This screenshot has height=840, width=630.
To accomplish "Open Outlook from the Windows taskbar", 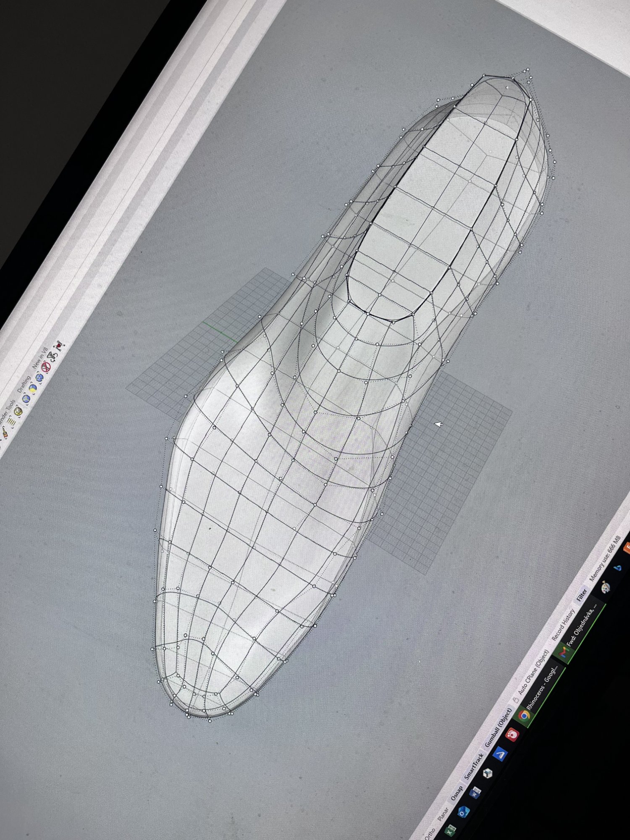I will (x=463, y=812).
